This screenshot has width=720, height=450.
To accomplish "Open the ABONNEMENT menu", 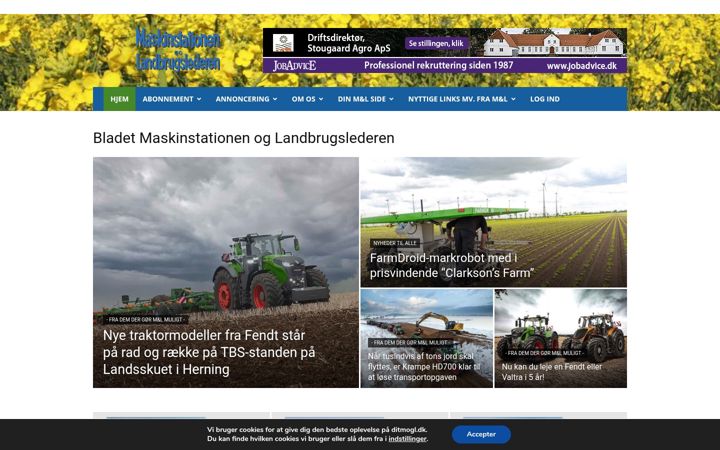I will coord(168,99).
